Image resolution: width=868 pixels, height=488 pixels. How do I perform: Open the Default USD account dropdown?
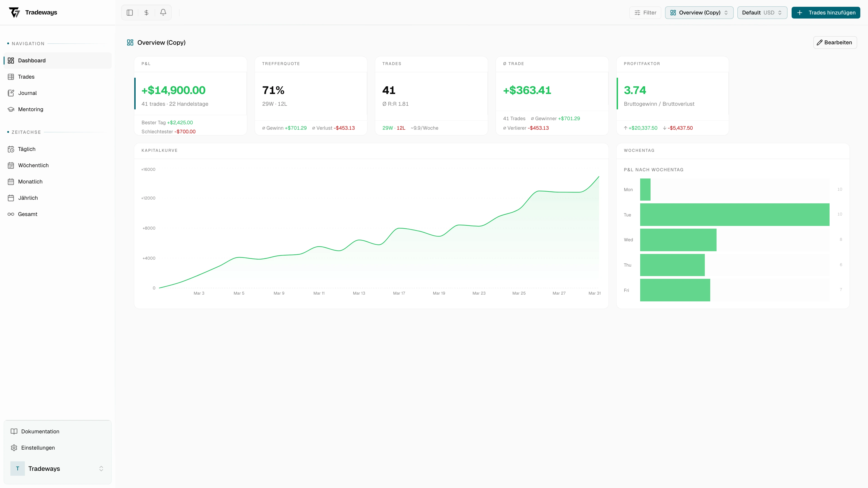point(762,12)
